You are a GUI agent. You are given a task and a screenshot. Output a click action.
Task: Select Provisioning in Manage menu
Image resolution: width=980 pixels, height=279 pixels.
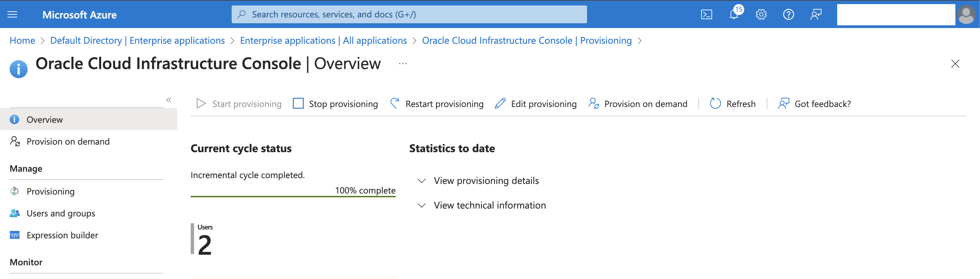(x=50, y=191)
